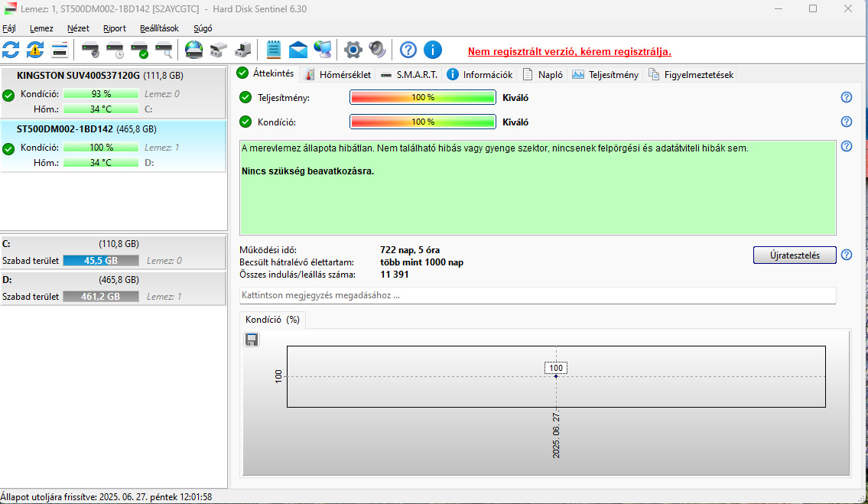
Task: Click the main Kondíció 100 % gradient bar
Action: click(x=422, y=122)
